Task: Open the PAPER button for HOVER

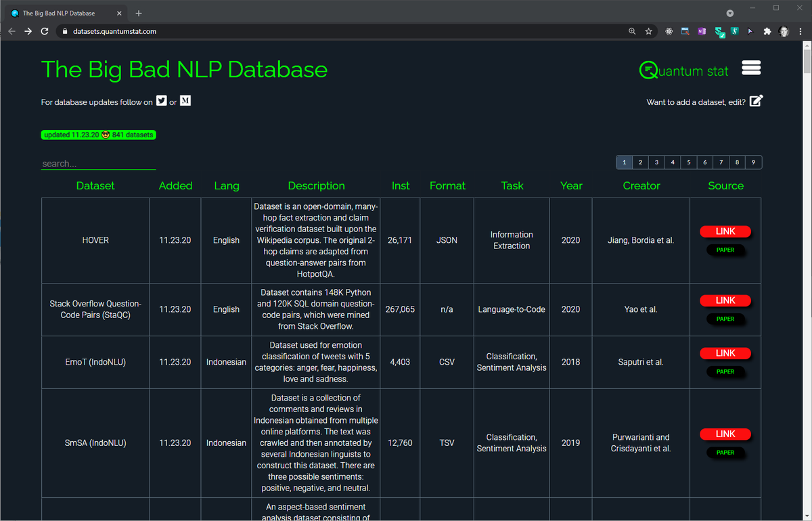Action: [x=725, y=250]
